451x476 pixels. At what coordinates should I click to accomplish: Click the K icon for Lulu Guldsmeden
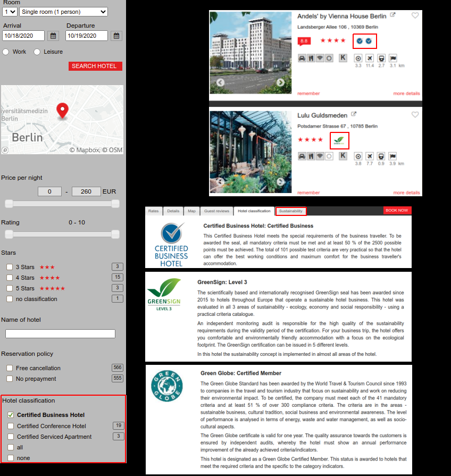(343, 156)
